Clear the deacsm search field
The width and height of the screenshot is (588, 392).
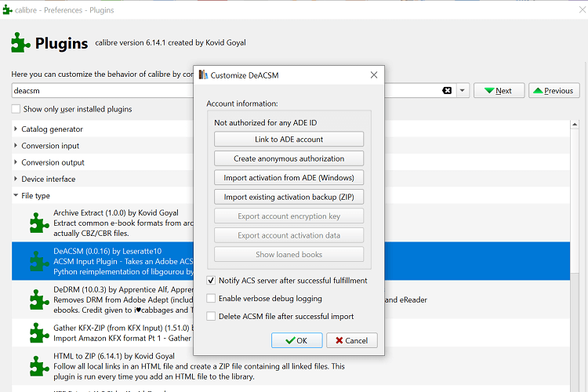[x=447, y=90]
